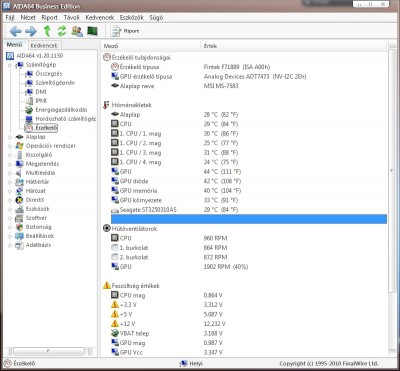Open the Súgó menu
This screenshot has height=371, width=400.
(156, 17)
